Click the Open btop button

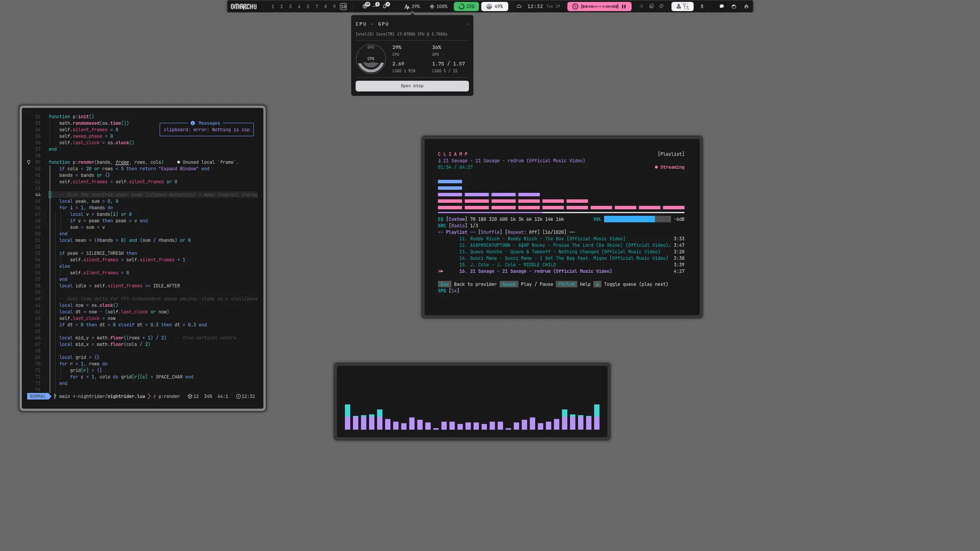pos(412,86)
